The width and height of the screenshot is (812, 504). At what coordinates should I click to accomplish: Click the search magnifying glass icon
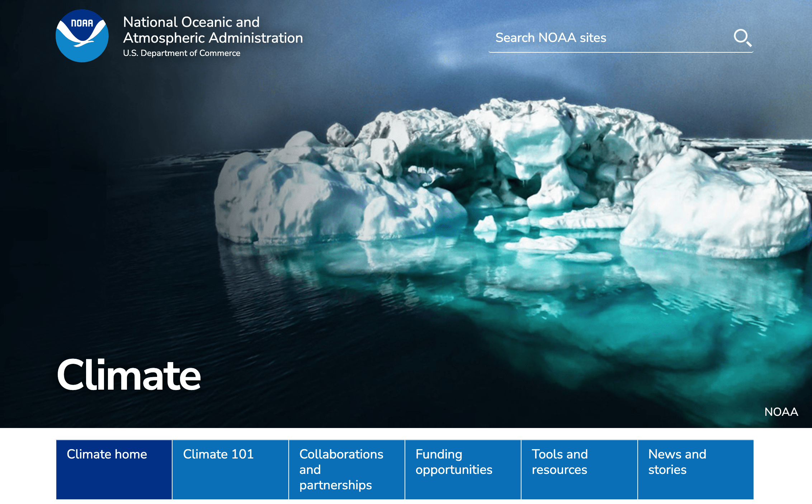point(742,38)
